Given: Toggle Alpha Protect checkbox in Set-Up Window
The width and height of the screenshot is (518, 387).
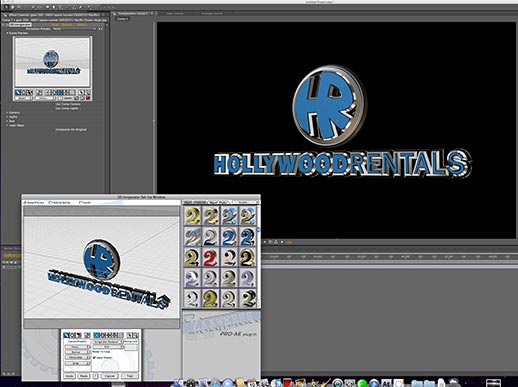Looking at the screenshot, I should (x=94, y=358).
